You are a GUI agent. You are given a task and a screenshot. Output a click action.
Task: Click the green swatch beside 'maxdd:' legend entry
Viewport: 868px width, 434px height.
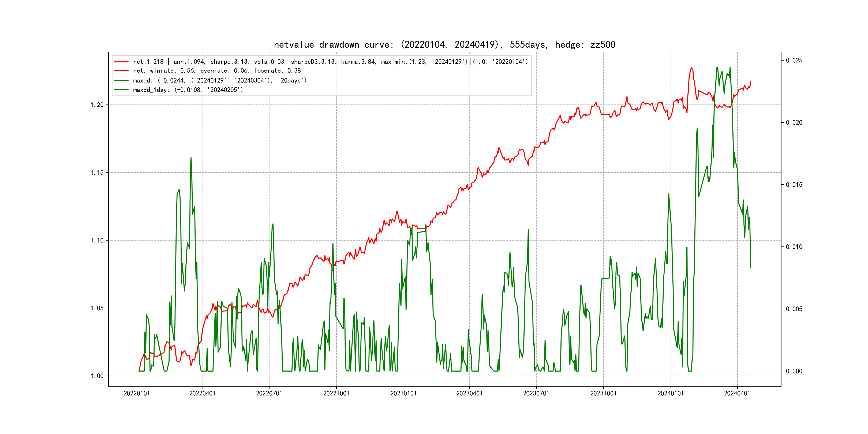pos(121,81)
